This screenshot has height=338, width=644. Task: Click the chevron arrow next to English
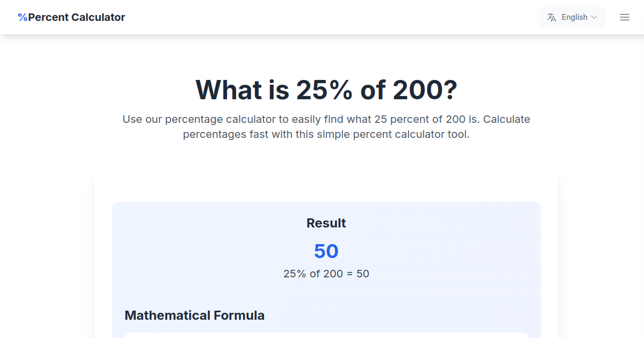595,17
